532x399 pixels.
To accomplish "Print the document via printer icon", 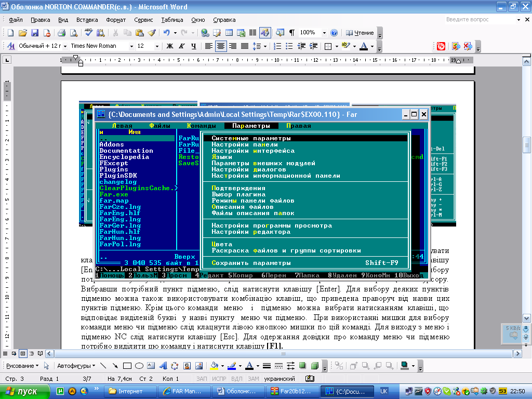I will tap(61, 33).
